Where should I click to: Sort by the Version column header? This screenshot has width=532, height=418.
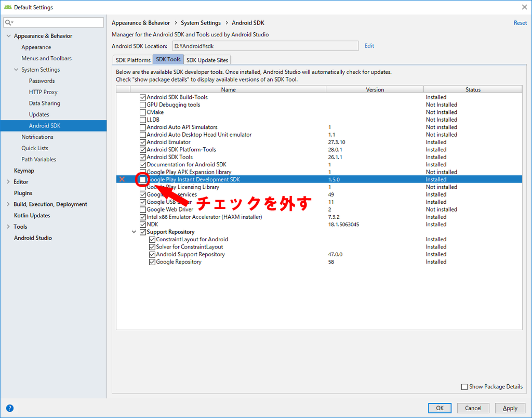click(x=375, y=89)
